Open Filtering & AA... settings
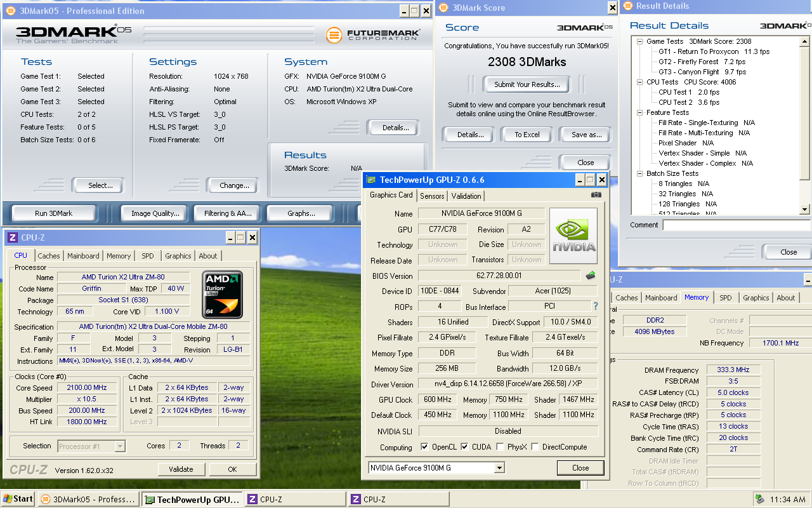Image resolution: width=812 pixels, height=508 pixels. click(x=228, y=213)
